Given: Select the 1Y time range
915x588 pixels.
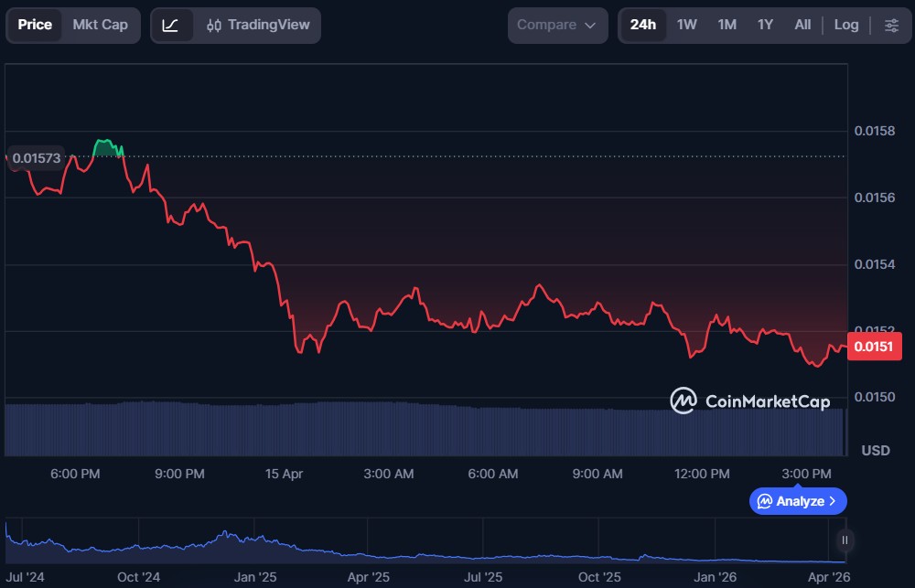Looking at the screenshot, I should (765, 25).
